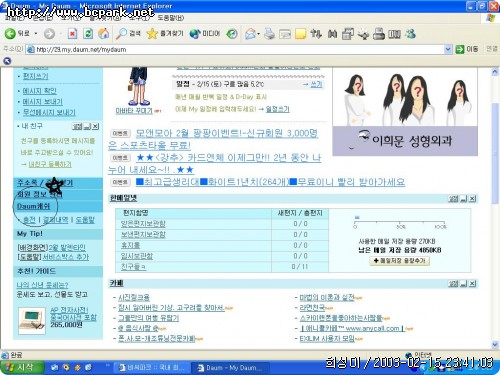Open the EXILIM 사용자 모임 cafe link
The height and width of the screenshot is (375, 500).
pyautogui.click(x=327, y=339)
